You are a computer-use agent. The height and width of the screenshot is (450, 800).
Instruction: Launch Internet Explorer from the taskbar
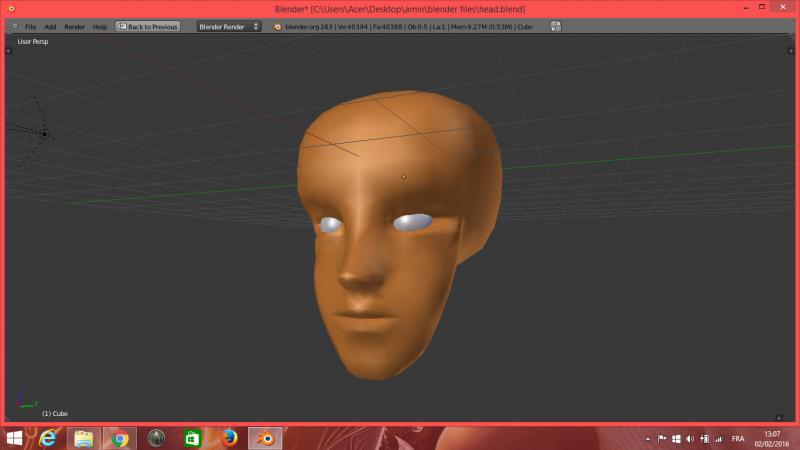(49, 438)
